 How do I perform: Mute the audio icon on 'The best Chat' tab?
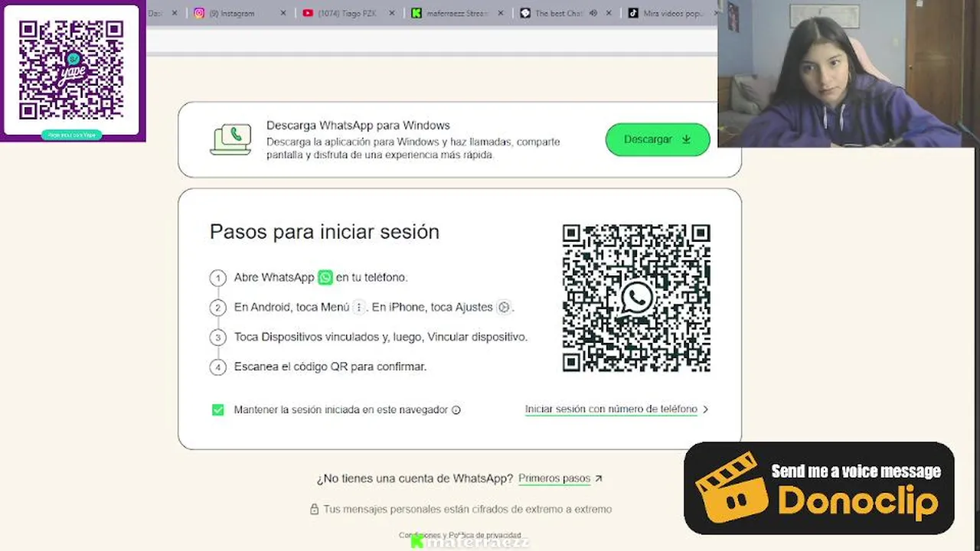click(593, 13)
